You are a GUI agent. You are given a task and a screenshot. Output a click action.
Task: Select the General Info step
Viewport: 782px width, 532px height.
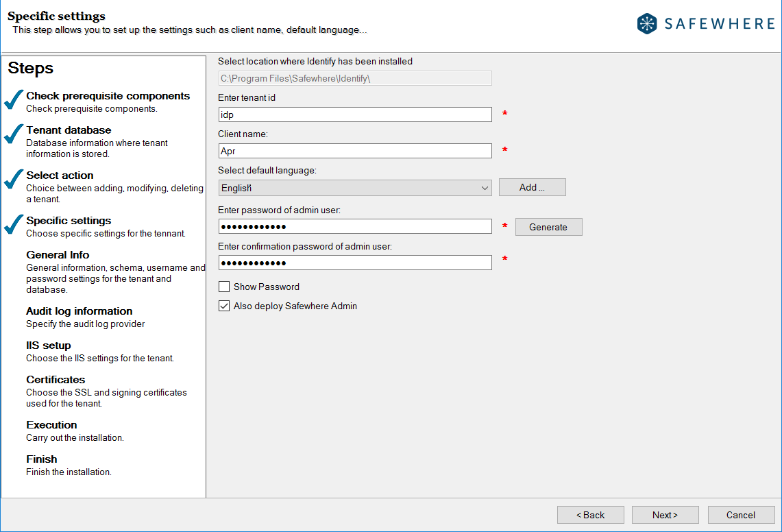pyautogui.click(x=58, y=255)
